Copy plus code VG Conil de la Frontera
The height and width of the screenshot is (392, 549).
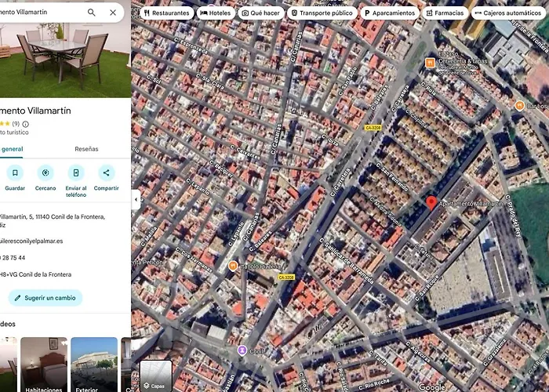click(35, 274)
